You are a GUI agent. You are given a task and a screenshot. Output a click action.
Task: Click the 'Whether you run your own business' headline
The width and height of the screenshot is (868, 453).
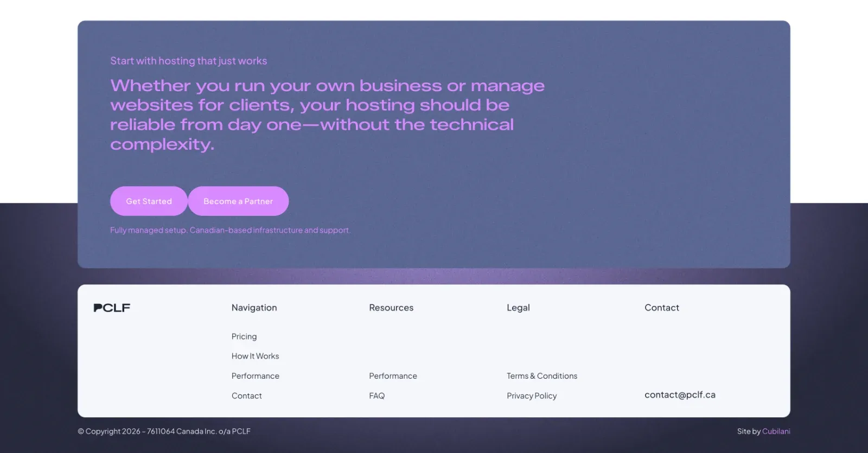(327, 114)
